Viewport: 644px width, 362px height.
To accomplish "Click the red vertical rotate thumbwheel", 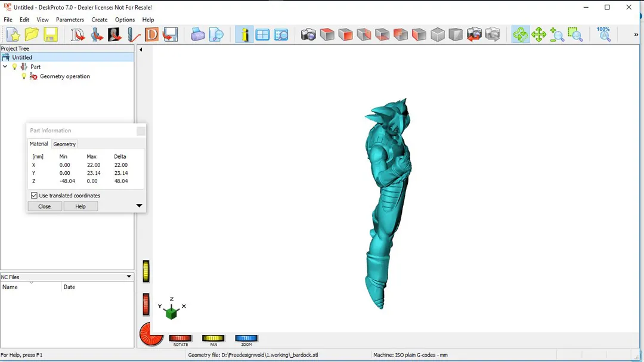I will [x=146, y=305].
